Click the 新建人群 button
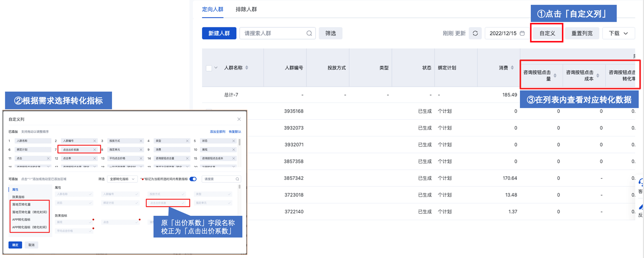644x258 pixels. point(219,33)
